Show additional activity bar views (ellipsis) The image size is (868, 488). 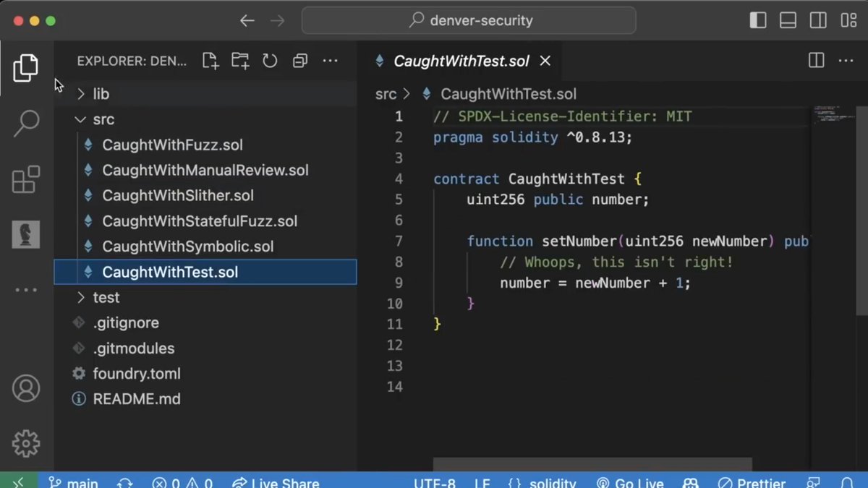[26, 290]
